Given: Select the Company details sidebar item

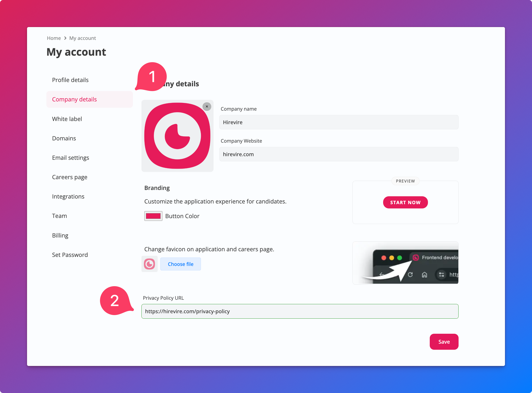Looking at the screenshot, I should pos(74,99).
